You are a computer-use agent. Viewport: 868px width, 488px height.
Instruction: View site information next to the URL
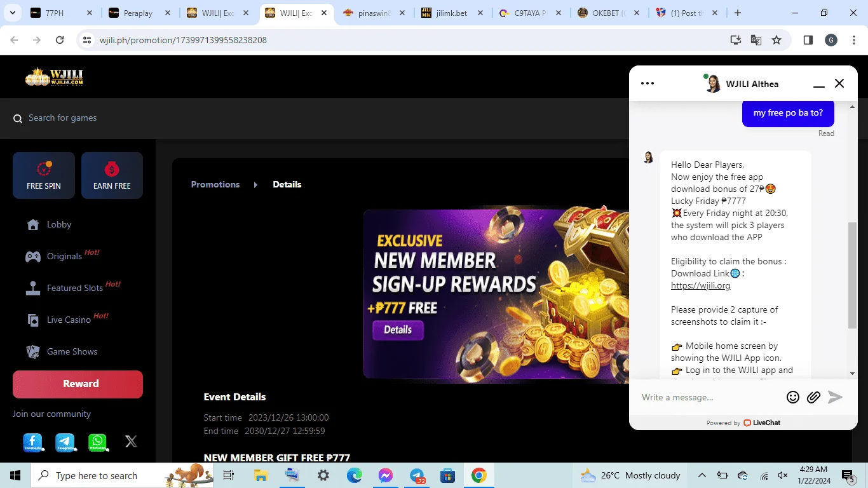click(87, 40)
